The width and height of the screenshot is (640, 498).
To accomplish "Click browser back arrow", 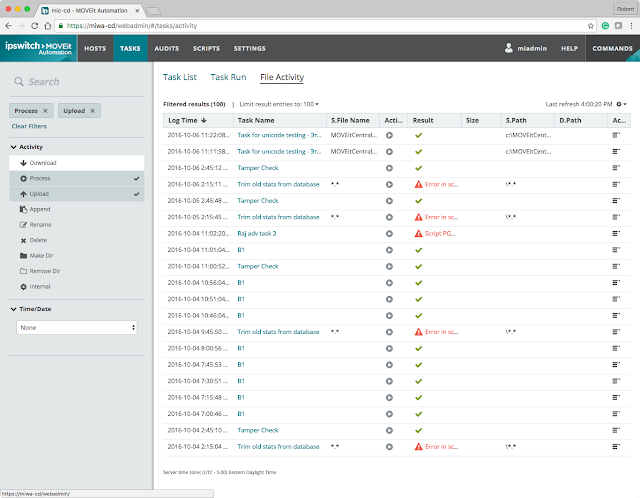I will [x=9, y=26].
